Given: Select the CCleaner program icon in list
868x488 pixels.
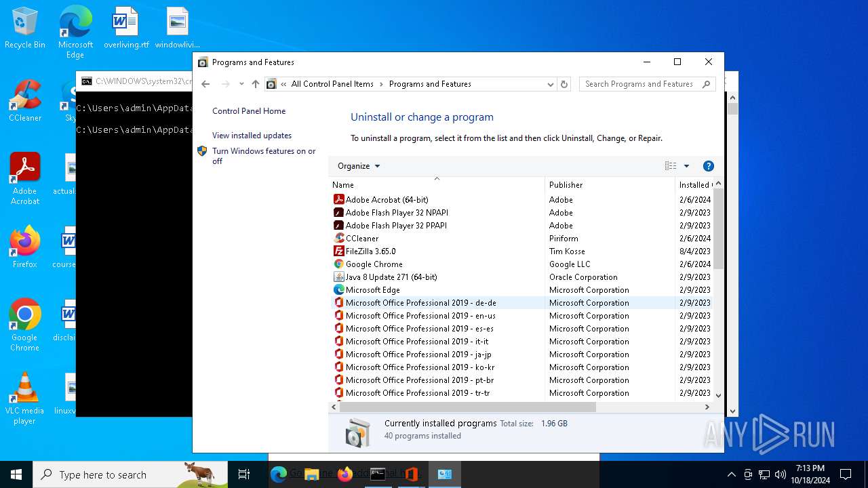Looking at the screenshot, I should click(x=339, y=238).
